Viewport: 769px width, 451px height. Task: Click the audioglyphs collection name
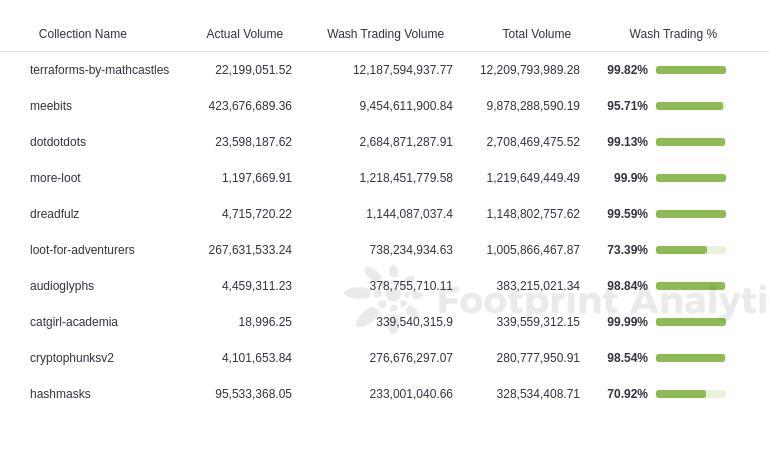point(62,286)
